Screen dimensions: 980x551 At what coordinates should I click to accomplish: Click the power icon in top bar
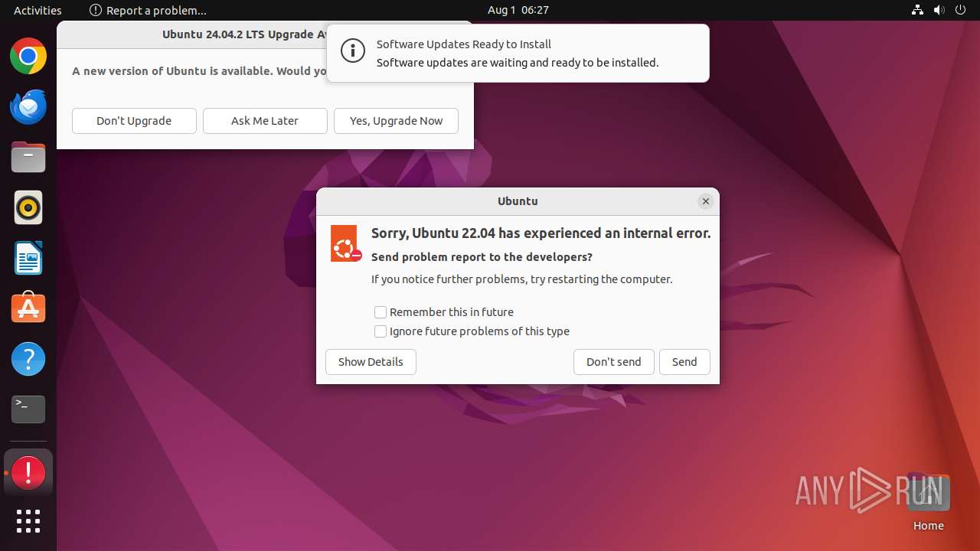tap(960, 10)
